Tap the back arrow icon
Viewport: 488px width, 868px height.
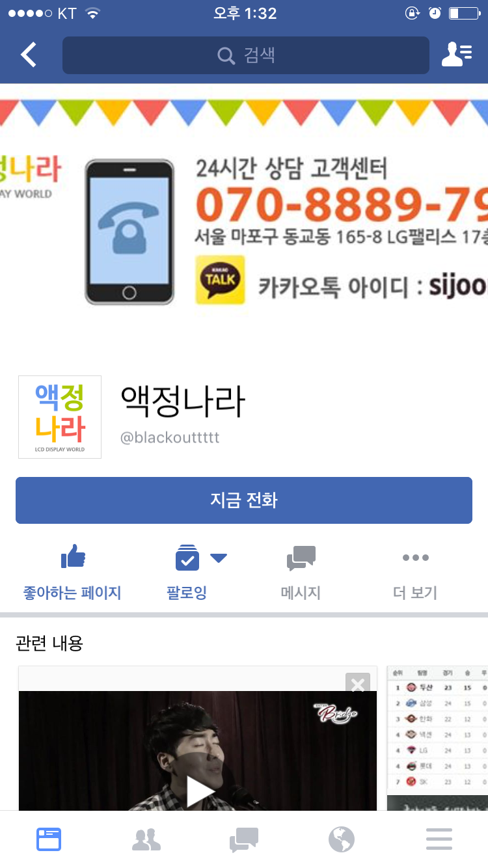[29, 55]
